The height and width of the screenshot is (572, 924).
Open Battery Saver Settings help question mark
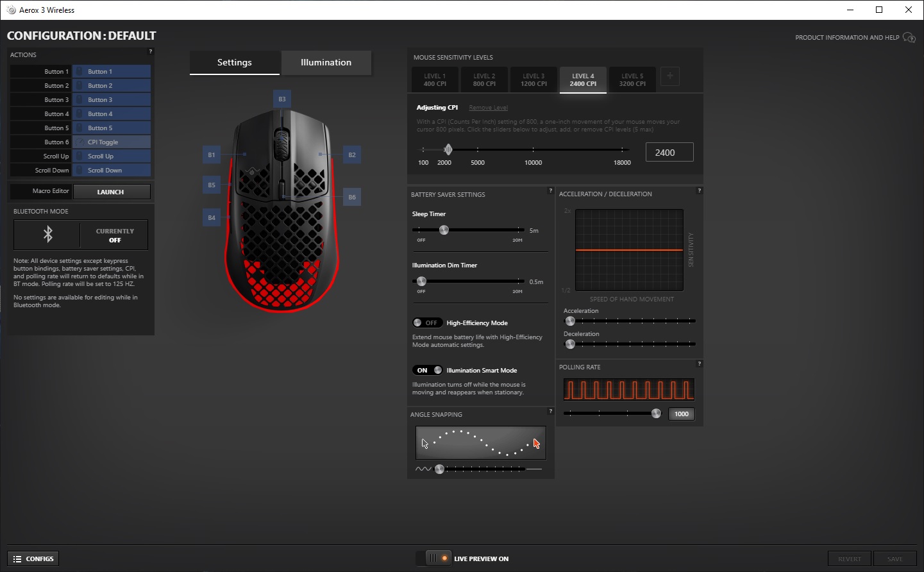coord(551,190)
